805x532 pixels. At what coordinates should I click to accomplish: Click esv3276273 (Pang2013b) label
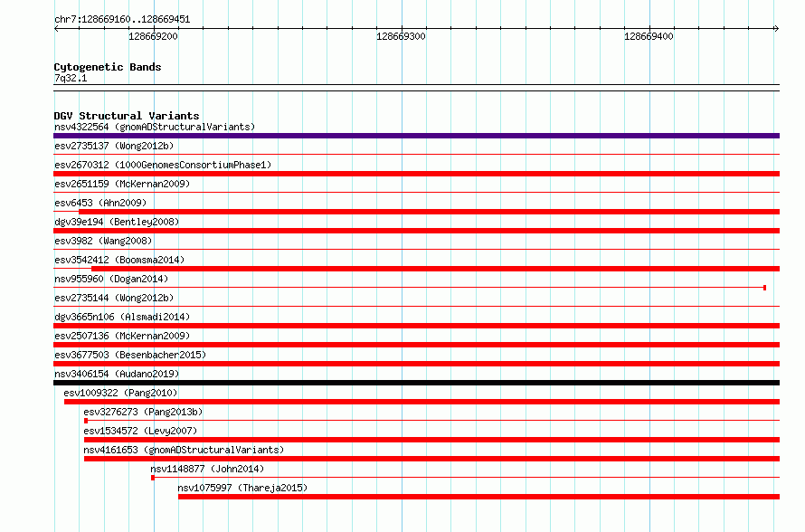tap(143, 412)
